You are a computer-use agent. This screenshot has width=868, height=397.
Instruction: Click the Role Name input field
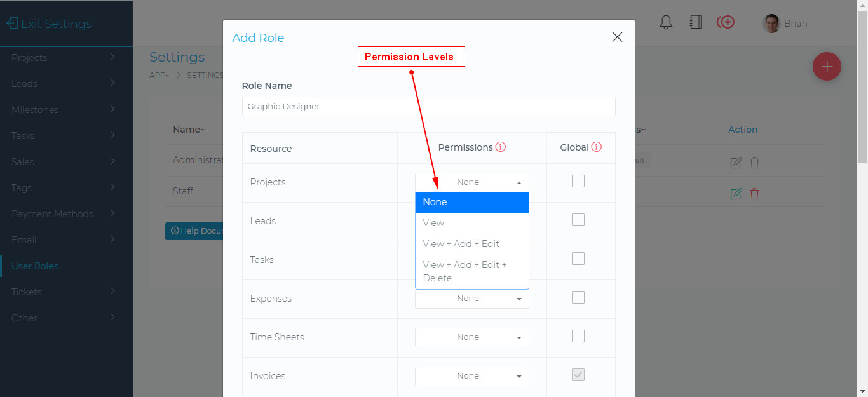click(428, 106)
